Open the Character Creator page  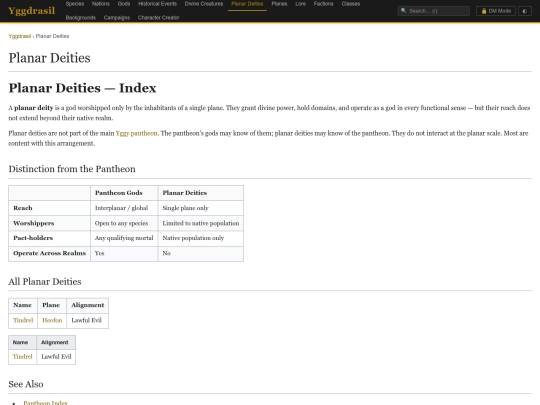[158, 18]
